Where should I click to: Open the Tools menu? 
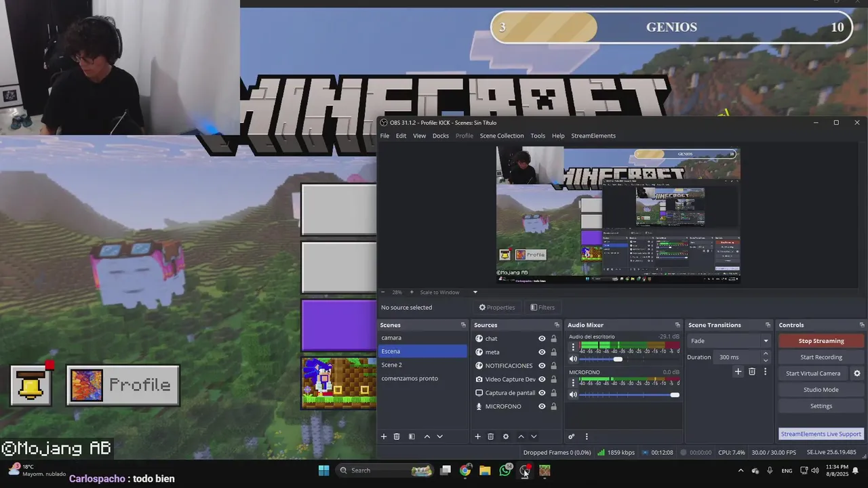coord(538,136)
